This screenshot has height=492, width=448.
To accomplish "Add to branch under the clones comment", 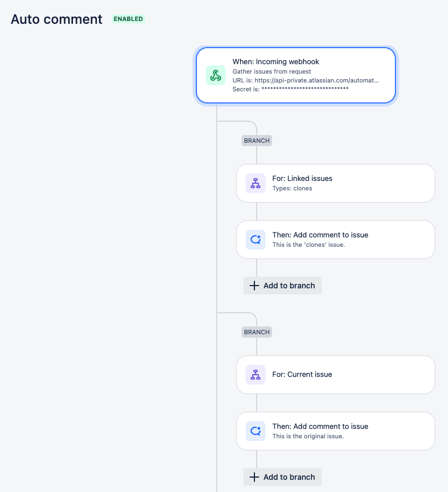I will [283, 286].
